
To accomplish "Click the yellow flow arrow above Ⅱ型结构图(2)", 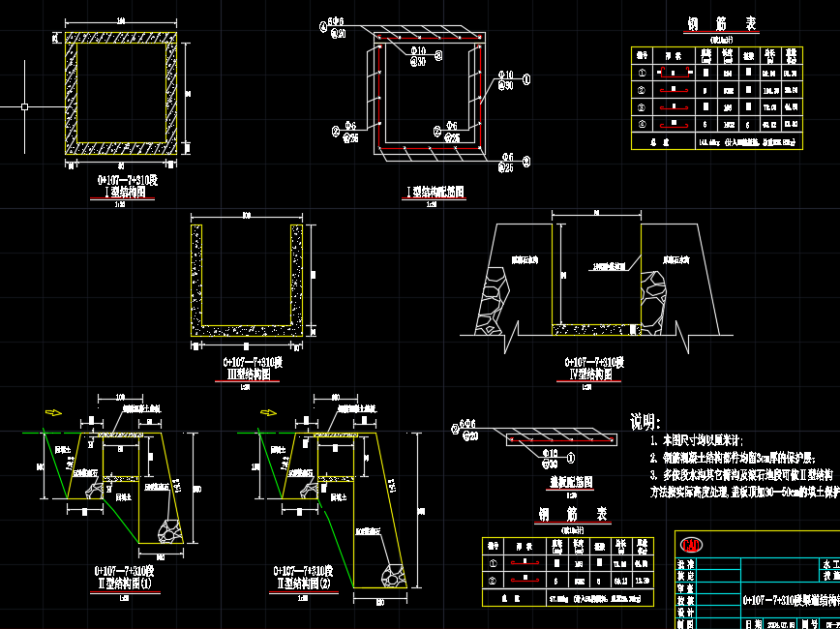I will (268, 412).
